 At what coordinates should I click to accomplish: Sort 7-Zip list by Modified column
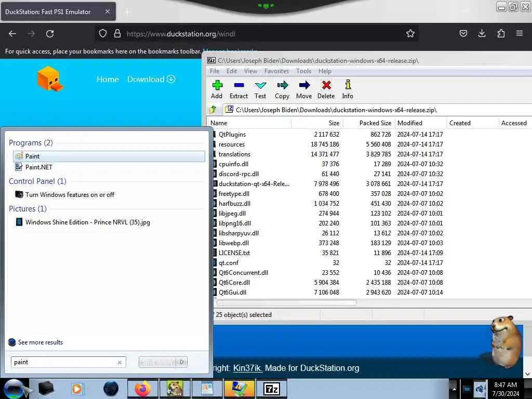pos(421,123)
